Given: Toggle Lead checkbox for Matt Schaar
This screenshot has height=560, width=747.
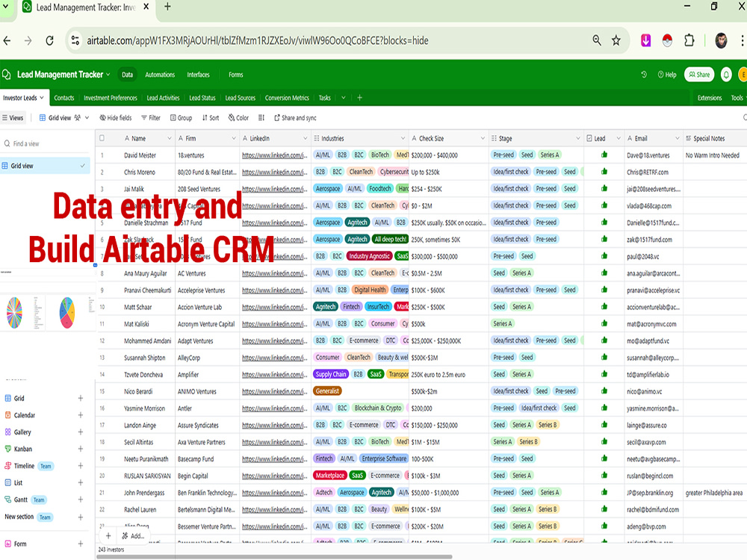Looking at the screenshot, I should [x=604, y=307].
